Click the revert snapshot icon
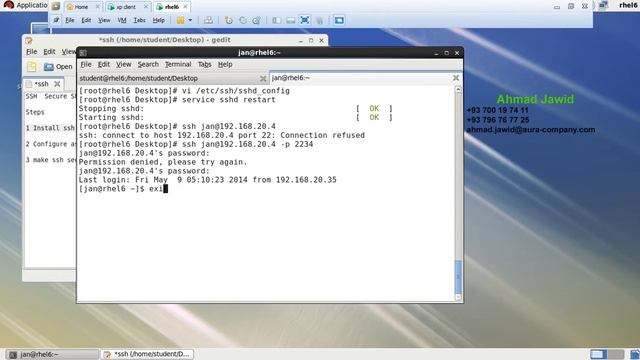The image size is (640, 360). click(243, 20)
